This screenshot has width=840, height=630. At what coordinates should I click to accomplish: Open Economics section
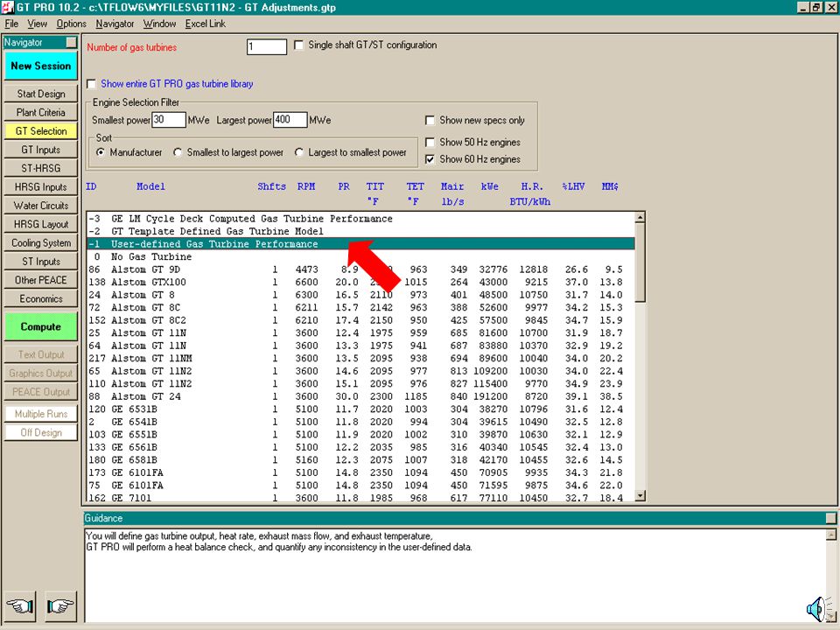coord(41,299)
